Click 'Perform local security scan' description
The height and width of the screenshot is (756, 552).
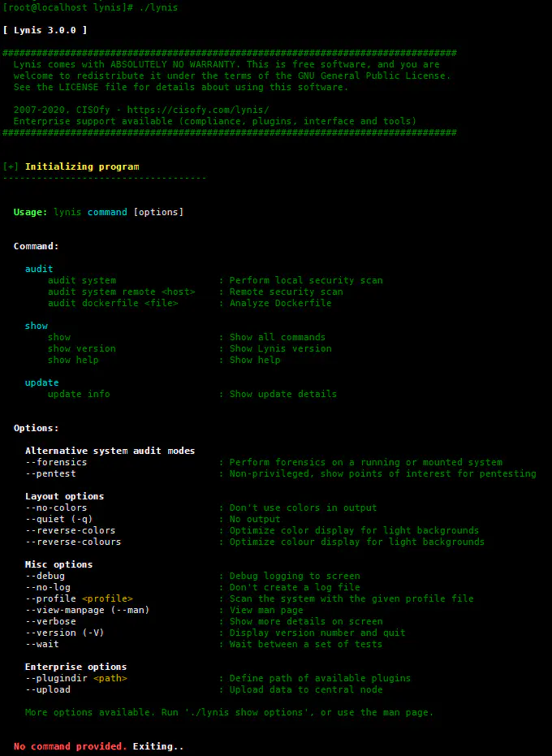point(306,281)
